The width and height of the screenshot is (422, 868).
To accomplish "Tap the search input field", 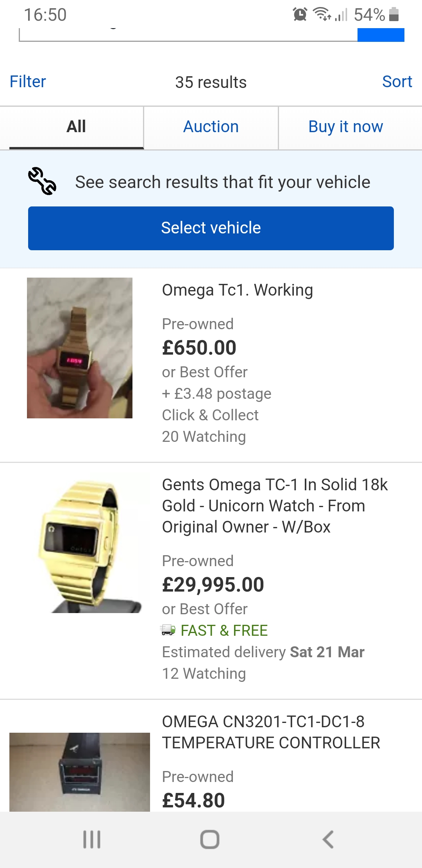I will point(188,35).
